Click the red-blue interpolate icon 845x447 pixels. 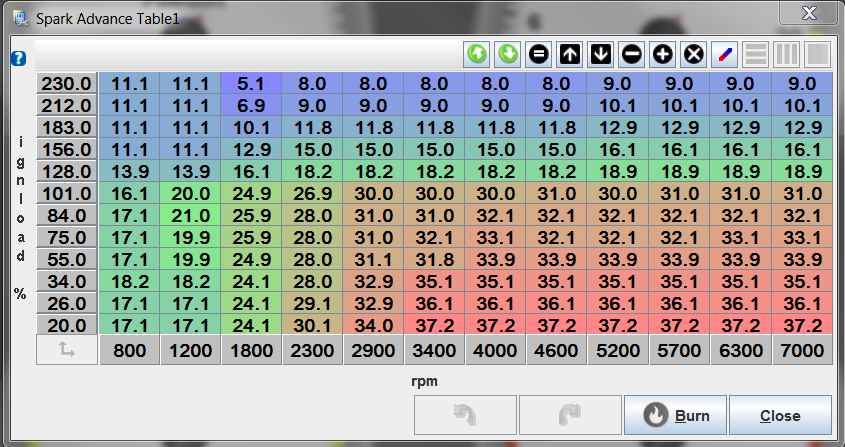[725, 54]
